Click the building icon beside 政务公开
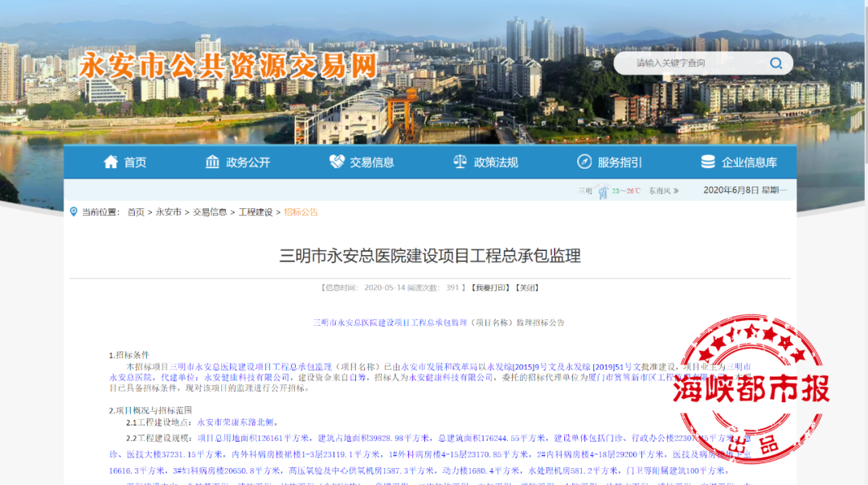868x485 pixels. 212,162
